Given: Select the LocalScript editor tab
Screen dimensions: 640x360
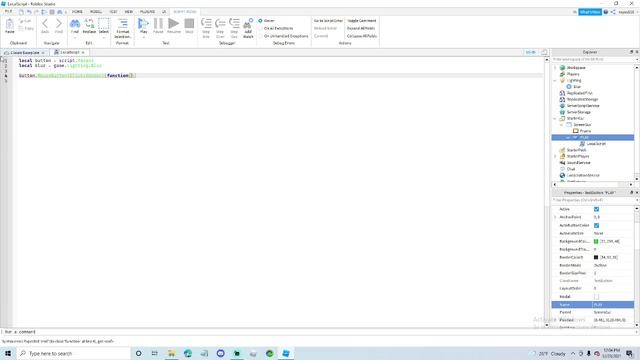Looking at the screenshot, I should 69,52.
